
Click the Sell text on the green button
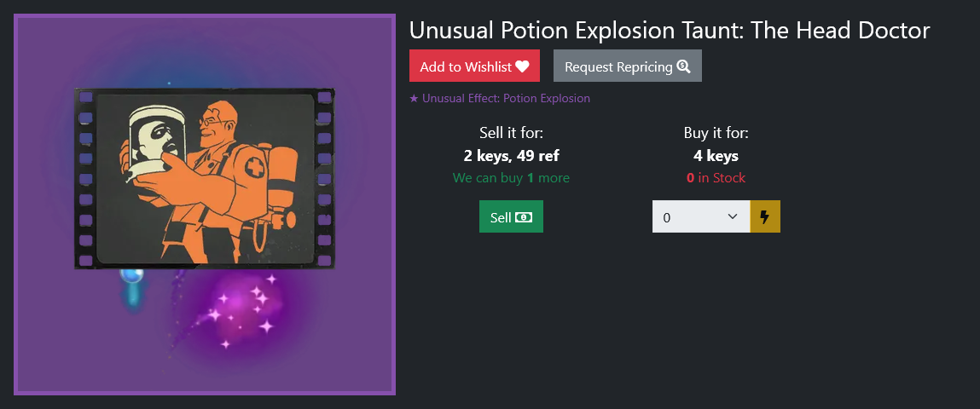(x=502, y=217)
